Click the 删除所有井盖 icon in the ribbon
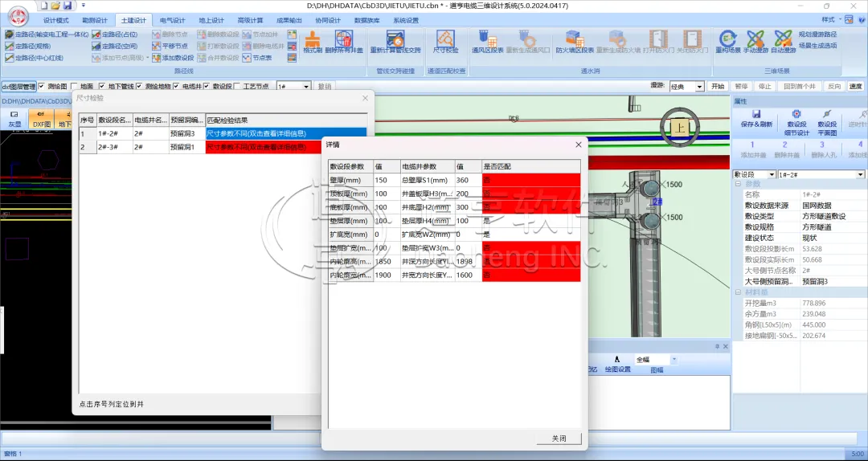The height and width of the screenshot is (461, 868). [344, 41]
